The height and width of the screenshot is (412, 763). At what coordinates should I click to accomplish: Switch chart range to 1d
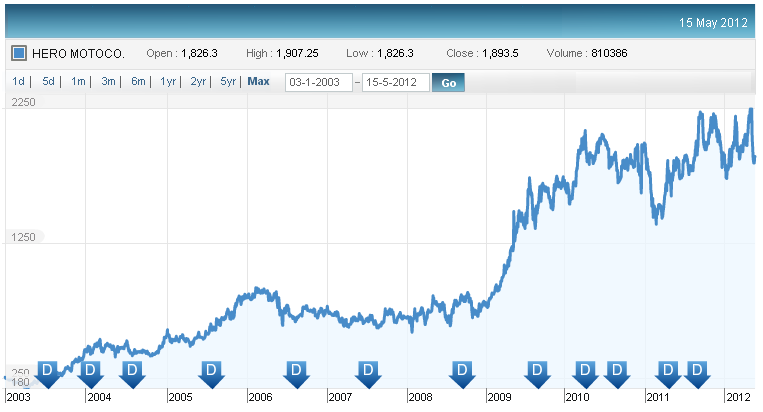pyautogui.click(x=18, y=82)
